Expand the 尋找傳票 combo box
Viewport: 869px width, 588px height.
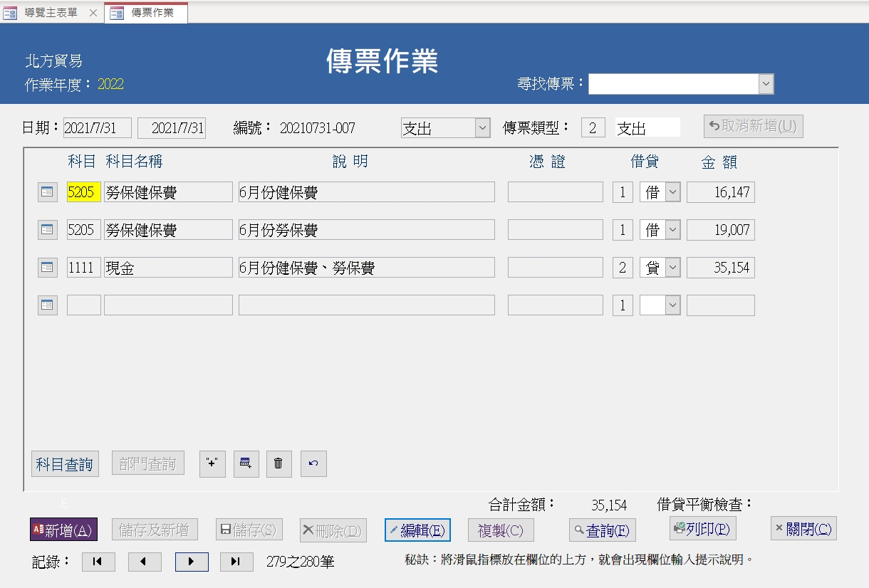point(766,84)
